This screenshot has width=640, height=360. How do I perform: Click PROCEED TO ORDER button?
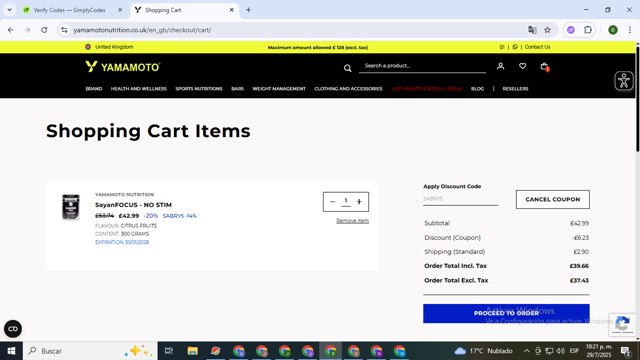click(x=506, y=313)
